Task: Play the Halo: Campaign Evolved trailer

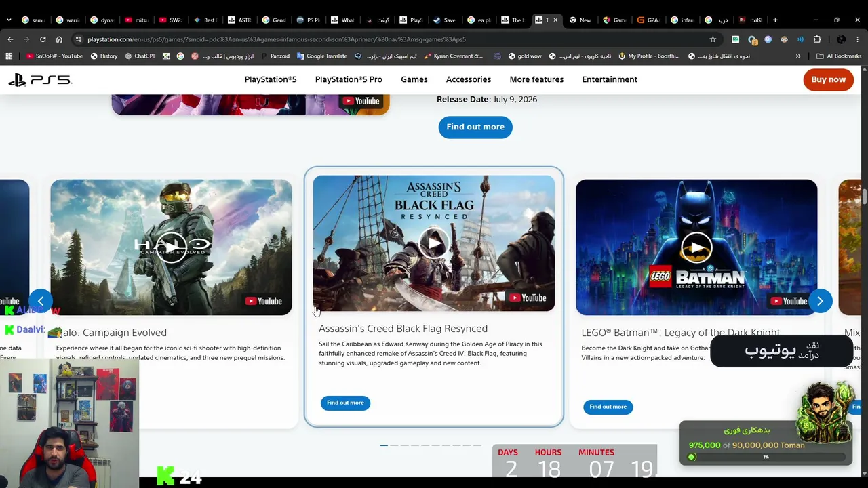Action: click(x=171, y=247)
